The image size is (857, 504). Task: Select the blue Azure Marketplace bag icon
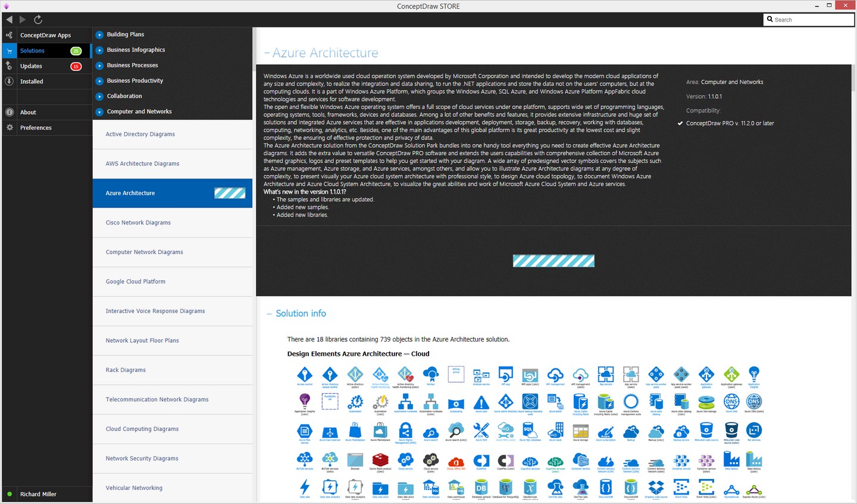[355, 431]
